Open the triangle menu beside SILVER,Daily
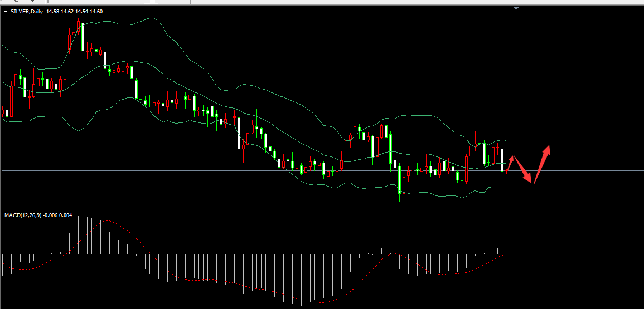 [6, 12]
